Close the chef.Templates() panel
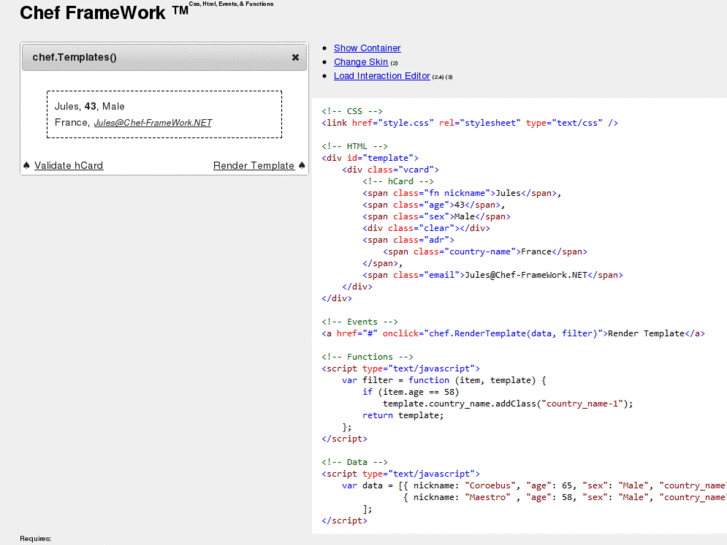727x545 pixels. click(x=295, y=58)
